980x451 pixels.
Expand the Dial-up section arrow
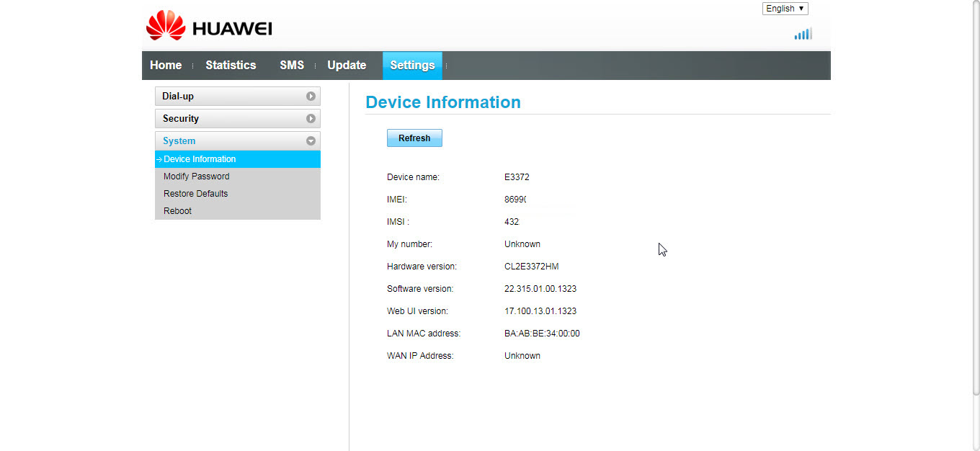pos(311,96)
